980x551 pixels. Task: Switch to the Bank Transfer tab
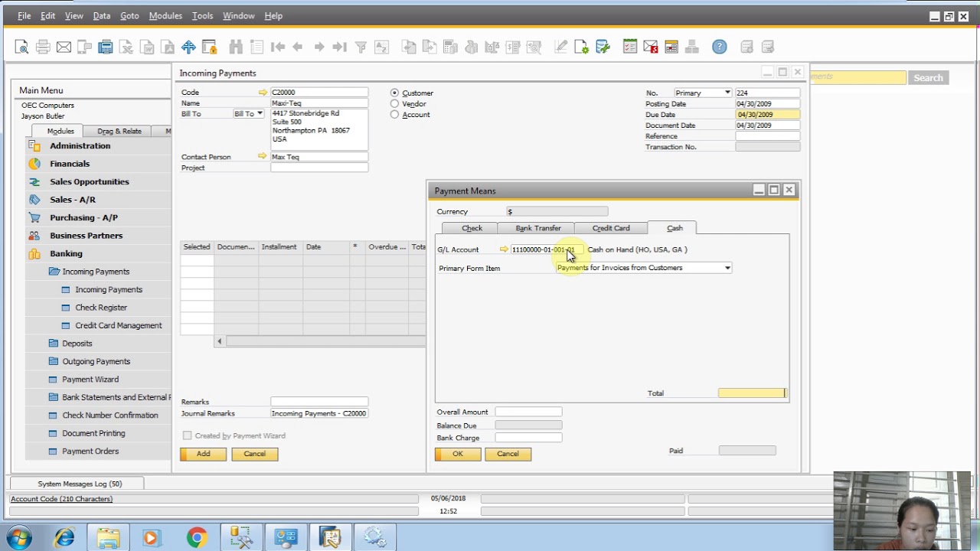pos(537,228)
